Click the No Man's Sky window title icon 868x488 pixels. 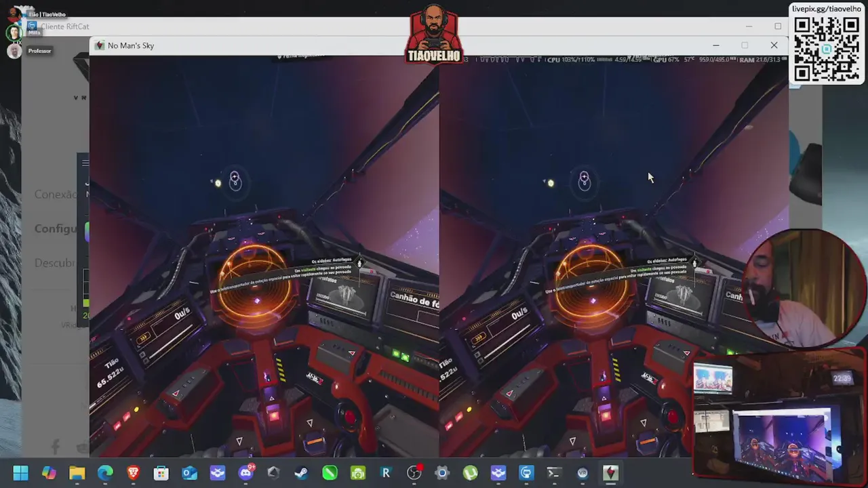[100, 45]
